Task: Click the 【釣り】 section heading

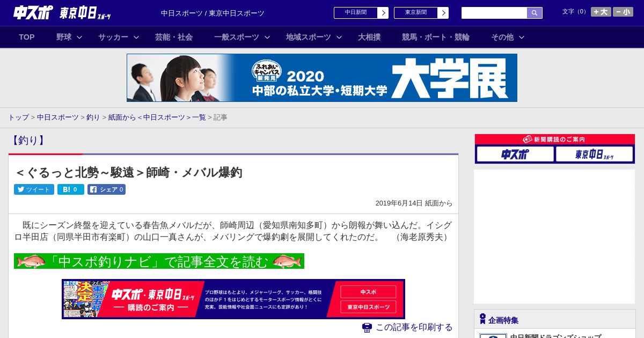Action: (x=27, y=141)
